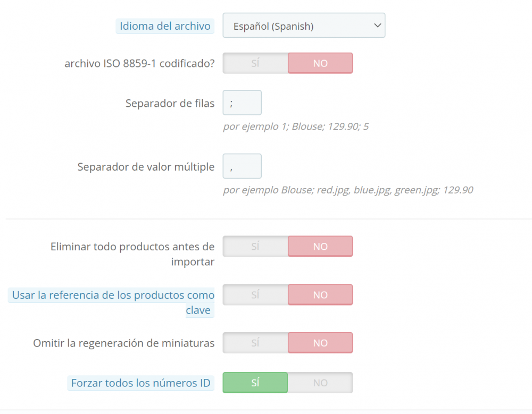Click the Idioma del archivo label
This screenshot has height=414, width=532.
(165, 26)
